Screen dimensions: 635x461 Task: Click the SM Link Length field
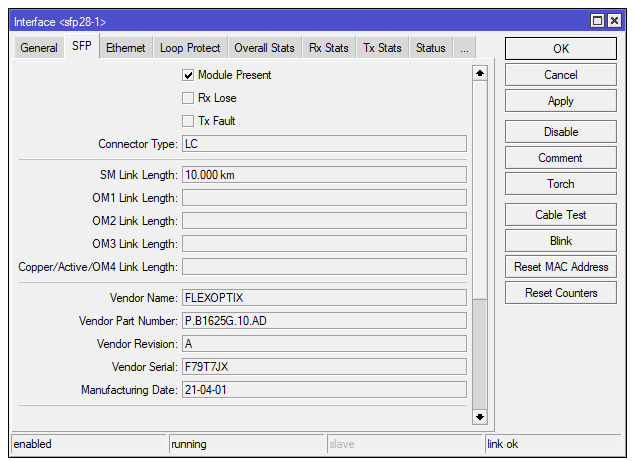(324, 175)
